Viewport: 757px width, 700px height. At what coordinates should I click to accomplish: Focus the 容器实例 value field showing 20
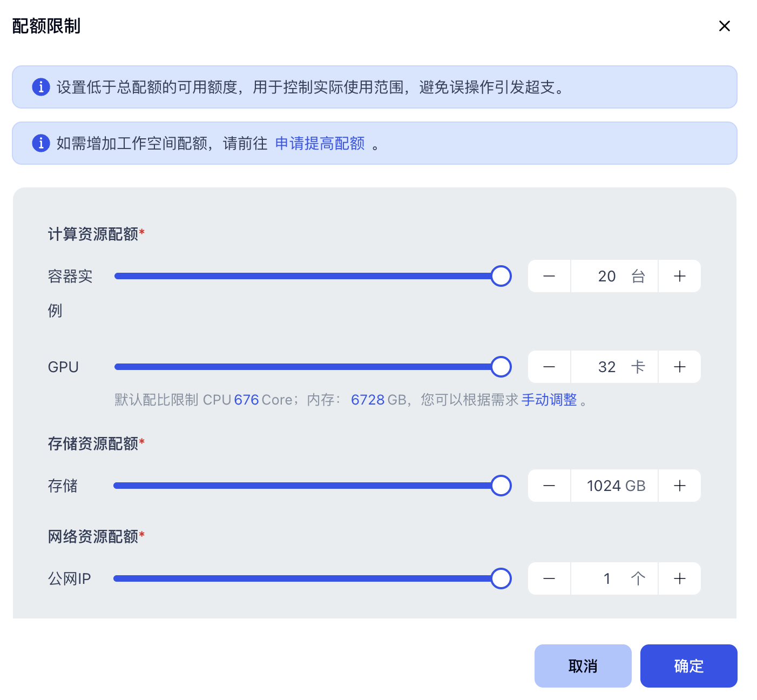click(x=614, y=276)
